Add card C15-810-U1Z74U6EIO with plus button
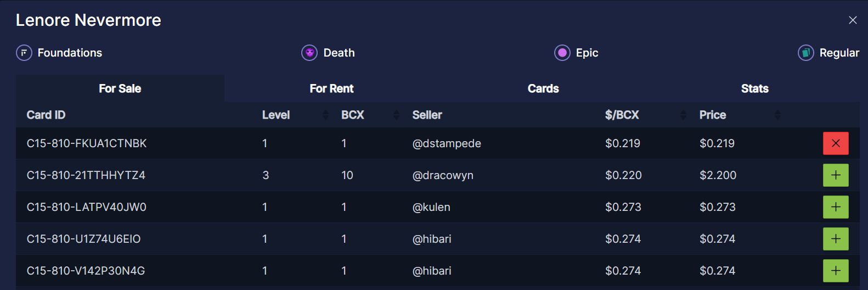Screen dimensions: 868x290 pyautogui.click(x=836, y=239)
